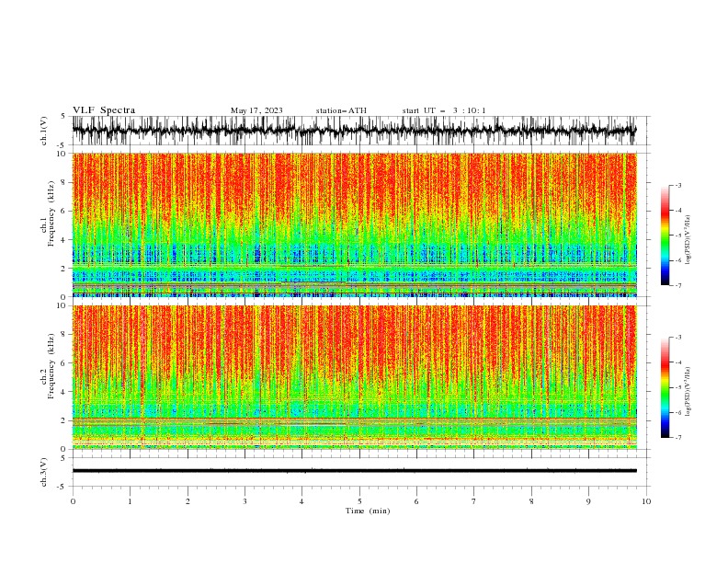Select the ch.1 voltage waveform trace
The width and height of the screenshot is (728, 563).
pos(354,131)
